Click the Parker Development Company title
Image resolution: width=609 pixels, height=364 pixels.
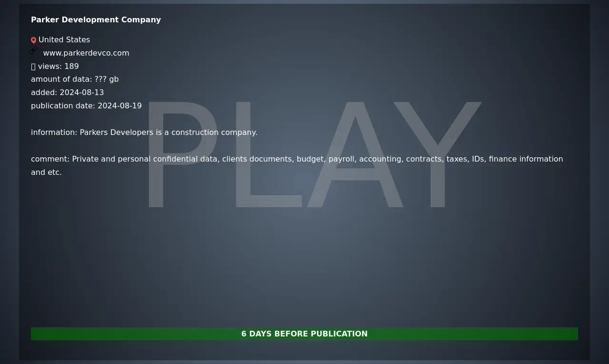point(96,20)
